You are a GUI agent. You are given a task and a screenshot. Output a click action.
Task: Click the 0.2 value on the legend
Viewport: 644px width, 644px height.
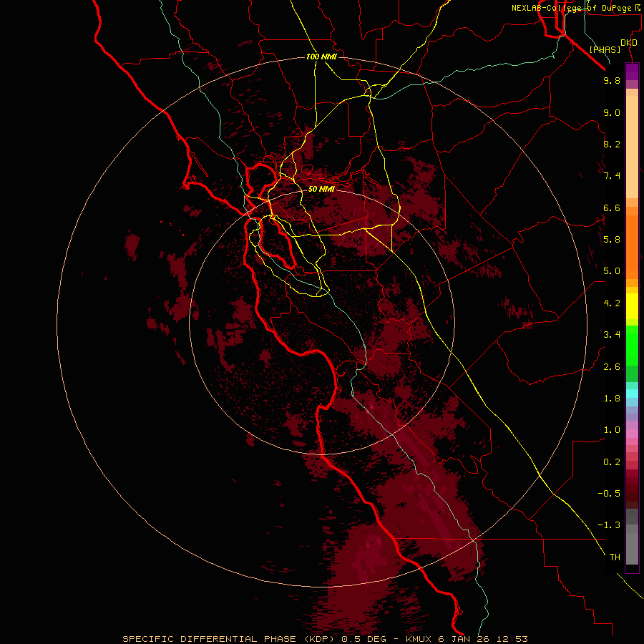[612, 462]
